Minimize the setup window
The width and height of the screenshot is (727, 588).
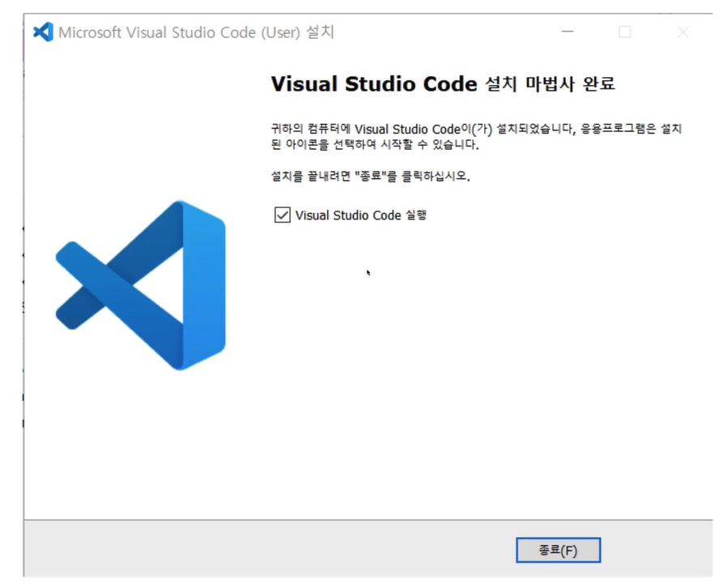click(568, 32)
